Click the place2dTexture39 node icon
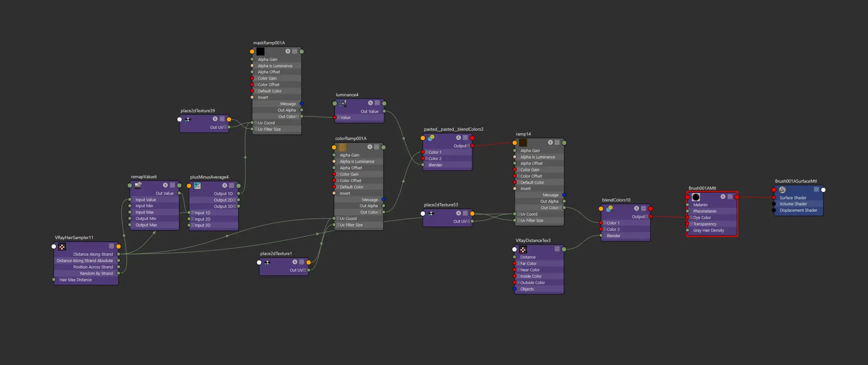This screenshot has width=868, height=365. tap(188, 119)
